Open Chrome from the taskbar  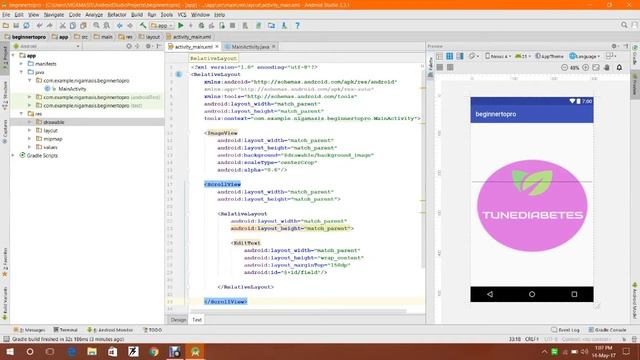coord(153,351)
